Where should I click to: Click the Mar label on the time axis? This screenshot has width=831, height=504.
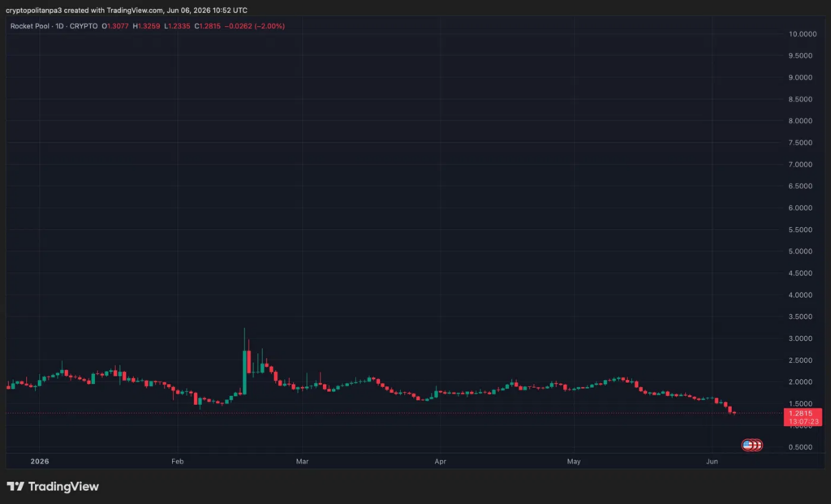pos(302,461)
